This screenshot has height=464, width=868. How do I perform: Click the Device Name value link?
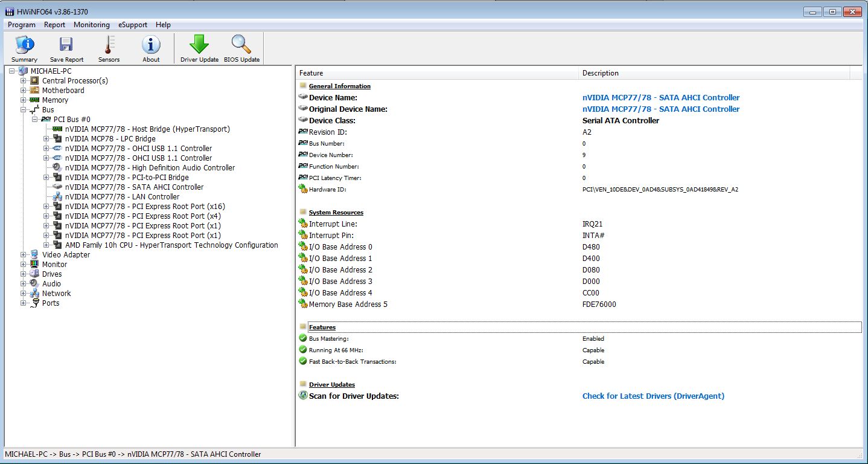(x=661, y=97)
